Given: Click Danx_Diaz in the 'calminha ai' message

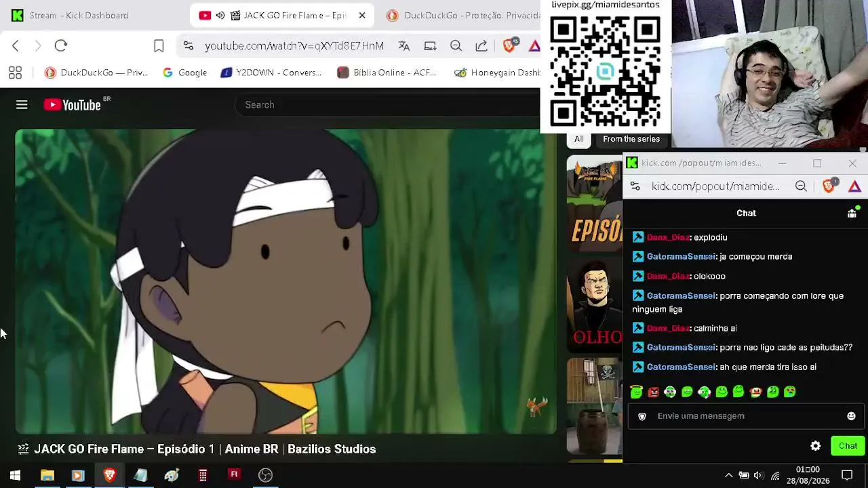Looking at the screenshot, I should point(668,328).
